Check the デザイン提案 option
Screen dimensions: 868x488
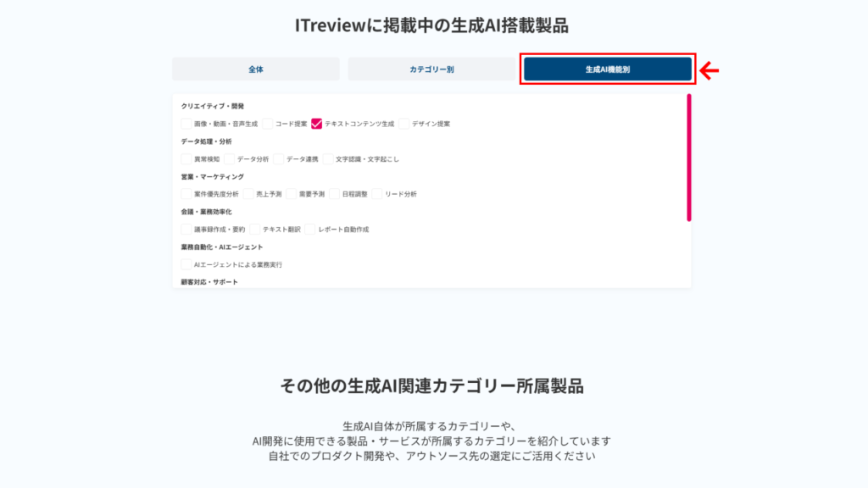[404, 124]
